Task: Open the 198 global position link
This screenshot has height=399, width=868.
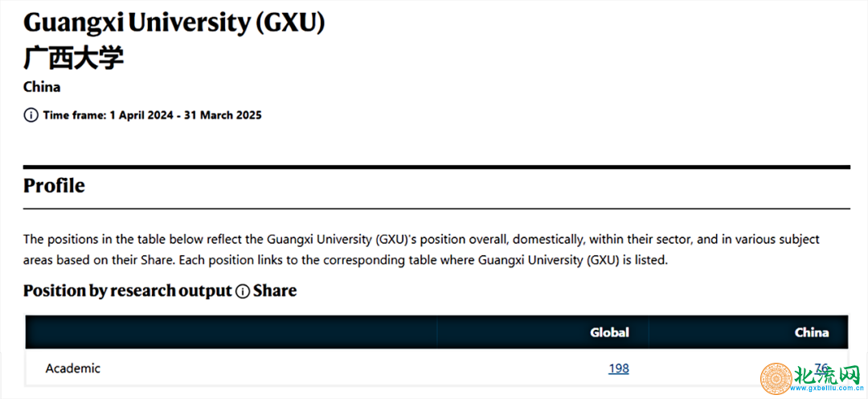Action: (618, 368)
